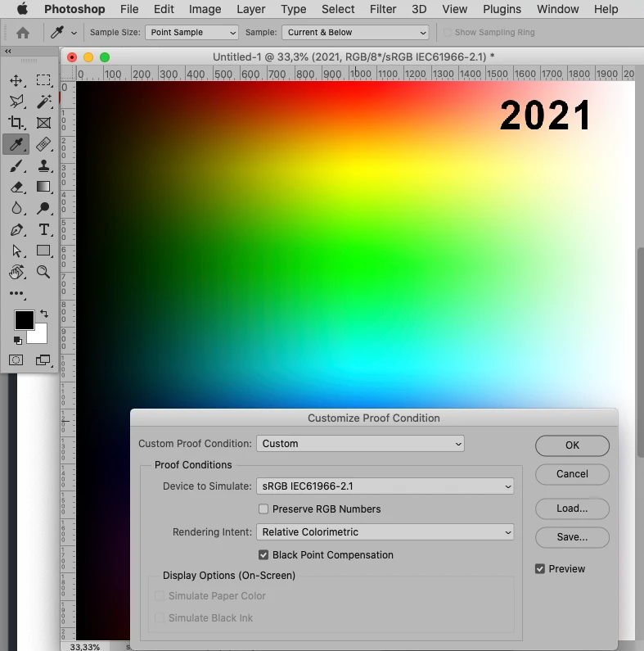Select the Brush tool
Image resolution: width=644 pixels, height=651 pixels.
(x=16, y=165)
